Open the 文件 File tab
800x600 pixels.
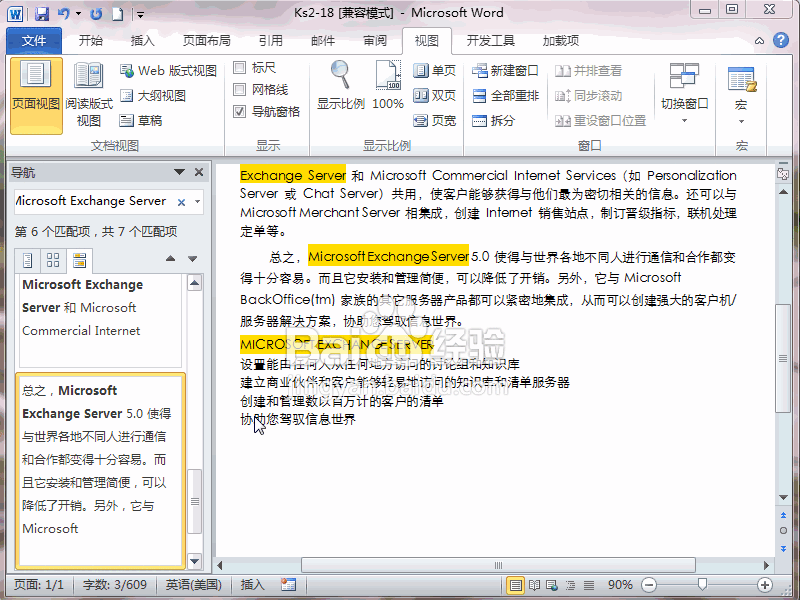tap(34, 41)
